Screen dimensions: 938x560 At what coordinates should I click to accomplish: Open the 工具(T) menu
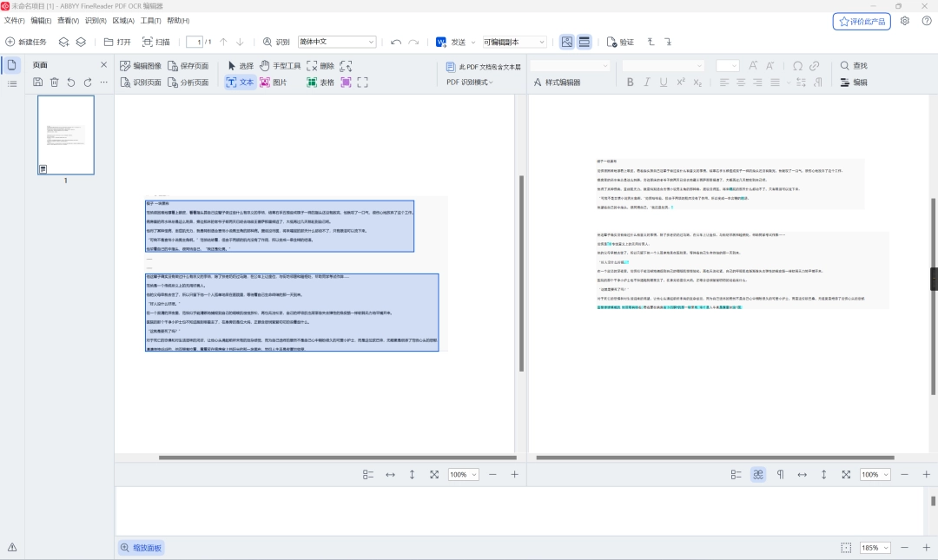coord(151,20)
